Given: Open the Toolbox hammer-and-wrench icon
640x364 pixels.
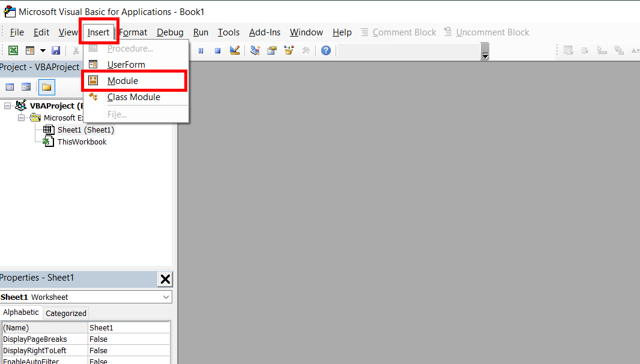Looking at the screenshot, I should pyautogui.click(x=306, y=50).
